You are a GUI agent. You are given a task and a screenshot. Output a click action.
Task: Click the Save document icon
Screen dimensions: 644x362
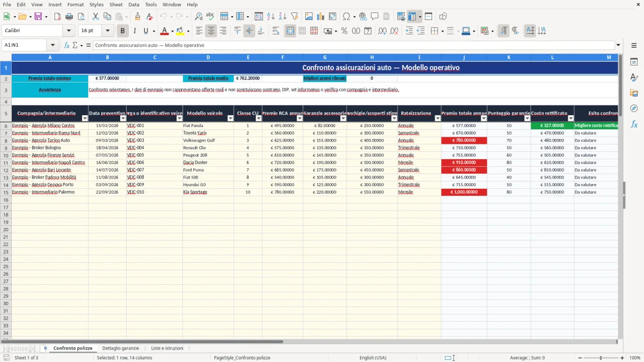click(38, 17)
